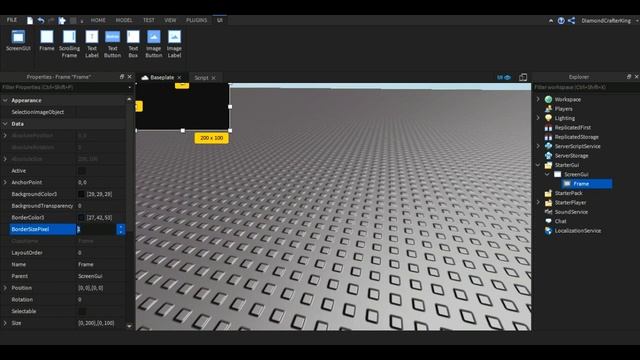Select ReplicatedStorage in Explorer
The image size is (640, 360).
click(576, 137)
